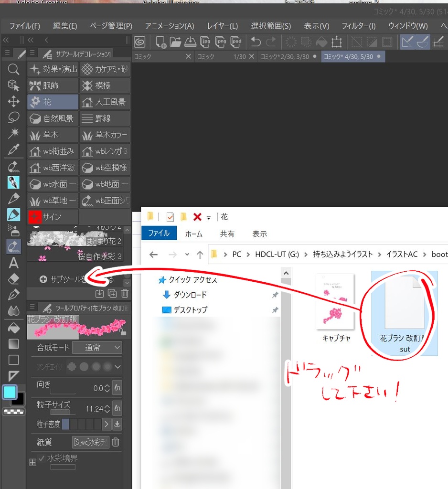The width and height of the screenshot is (448, 489).
Task: Select the Eraser tool
Action: [13, 279]
